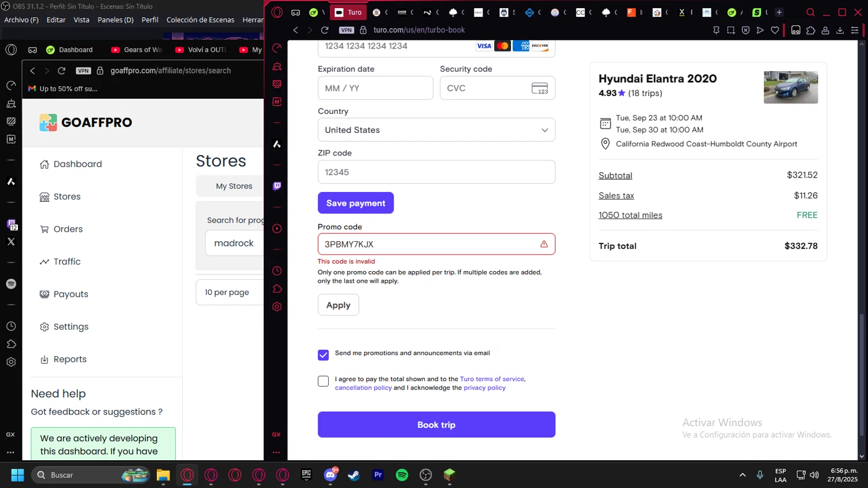
Task: Click the Turo page vertical scrollbar
Action: tap(862, 374)
